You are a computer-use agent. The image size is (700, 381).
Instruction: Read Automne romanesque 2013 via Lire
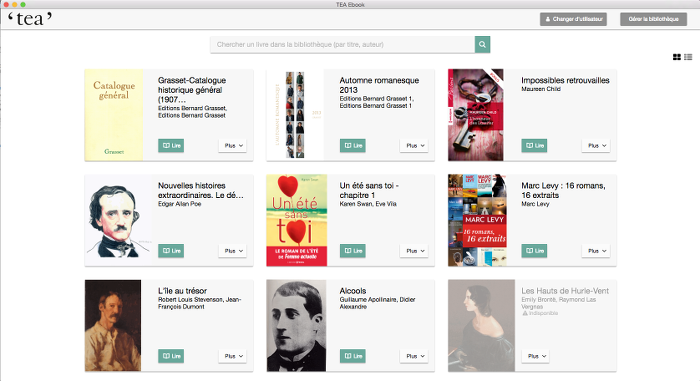[x=353, y=146]
